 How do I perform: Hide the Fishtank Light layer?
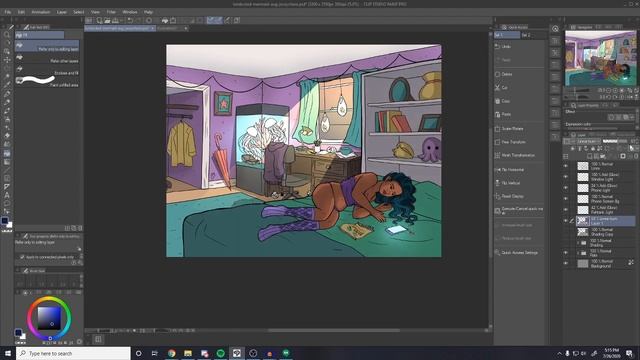pyautogui.click(x=566, y=210)
